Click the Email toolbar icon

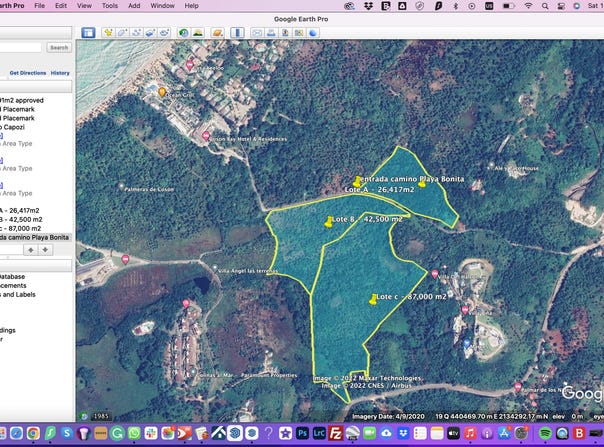pos(257,33)
